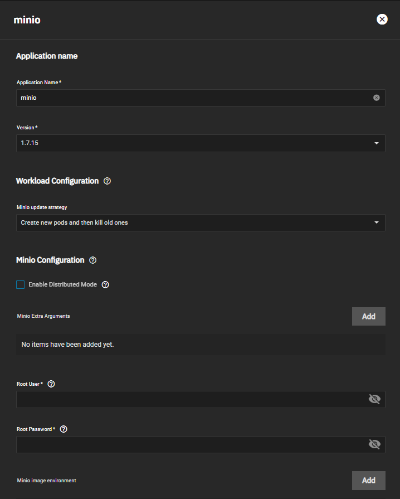Viewport: 400px width, 499px height.
Task: Click the 'minio' panel title
Action: click(27, 20)
